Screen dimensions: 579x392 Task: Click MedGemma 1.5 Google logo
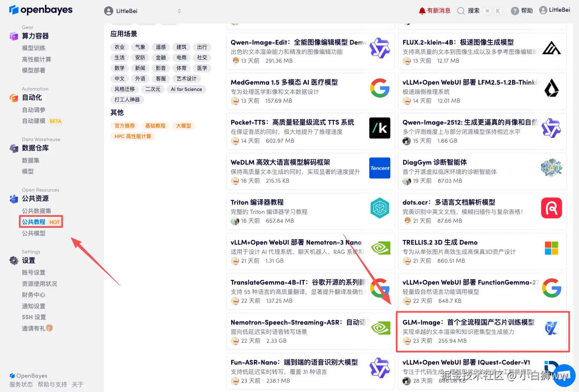tap(380, 88)
